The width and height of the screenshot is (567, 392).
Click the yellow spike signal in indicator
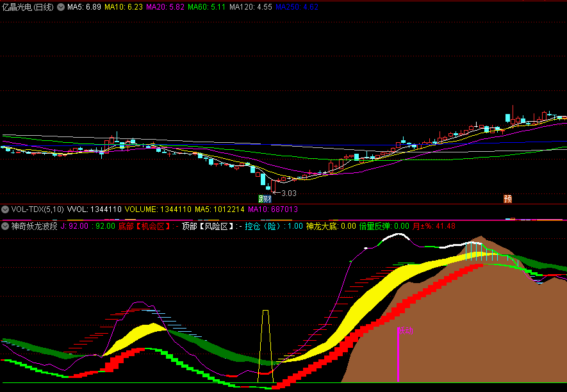pyautogui.click(x=265, y=346)
